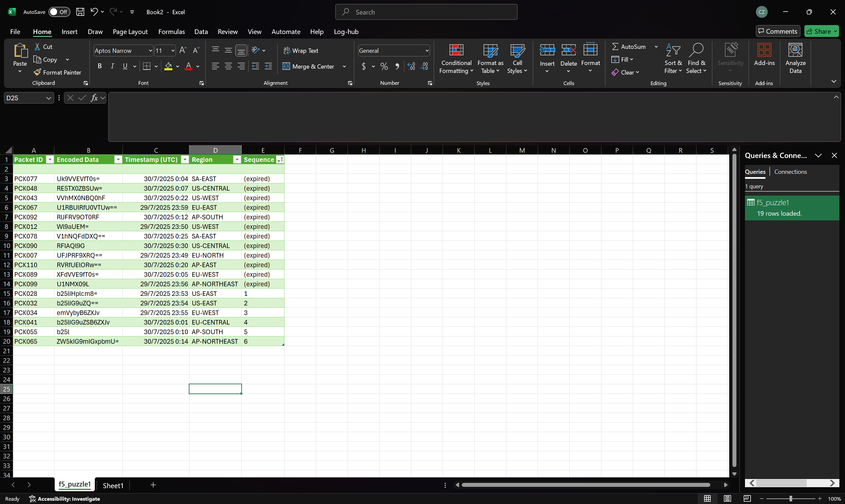
Task: Open the Connections pane link
Action: (x=790, y=172)
